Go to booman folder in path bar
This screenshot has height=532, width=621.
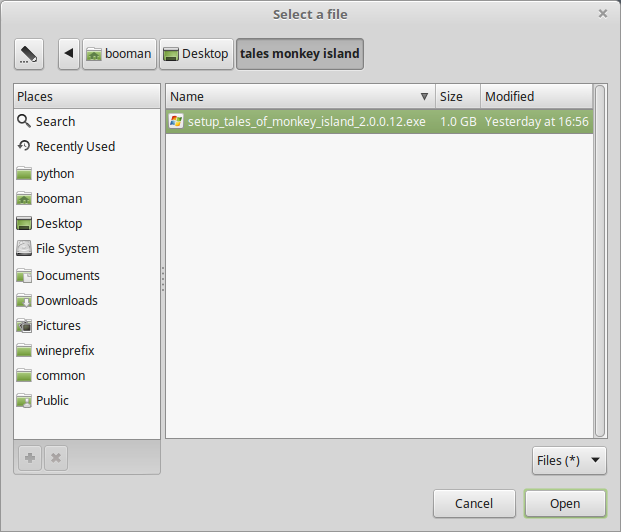click(x=119, y=54)
